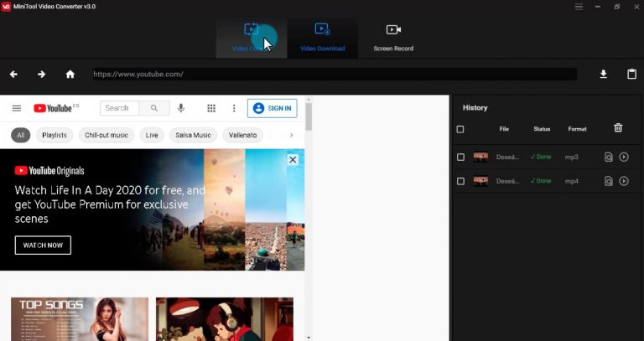The image size is (644, 341).
Task: Select the Vallenato filter chip
Action: 242,135
